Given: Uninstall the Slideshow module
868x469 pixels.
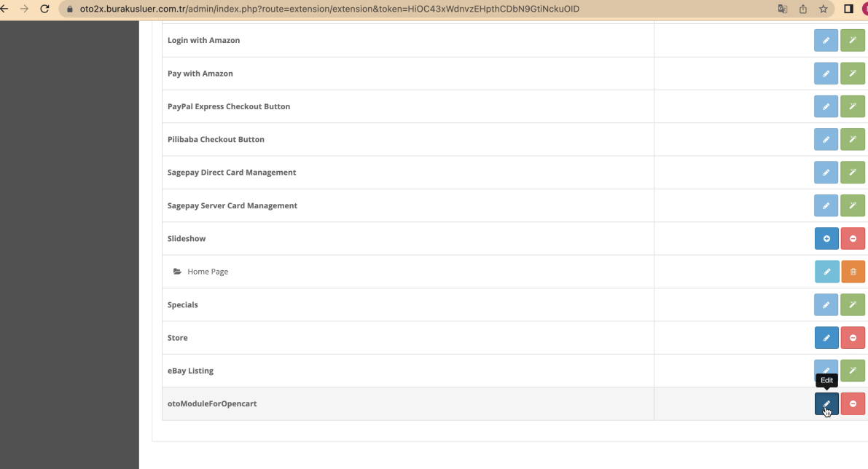Looking at the screenshot, I should tap(853, 238).
